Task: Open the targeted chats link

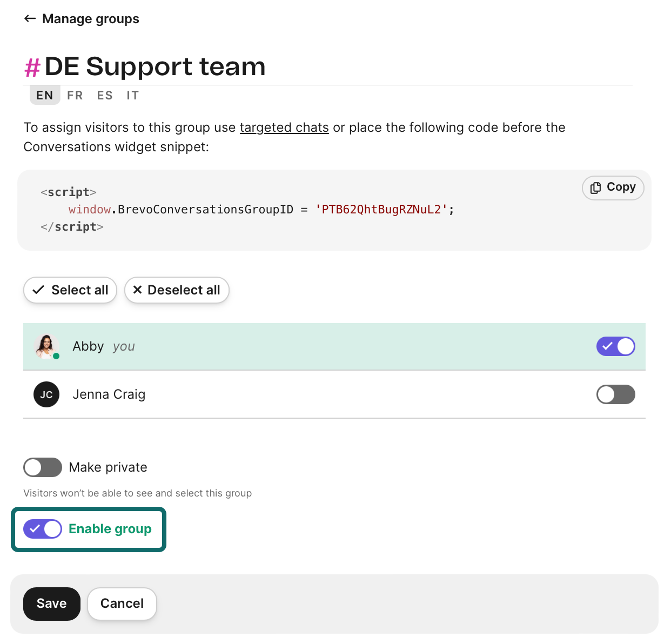Action: [284, 128]
